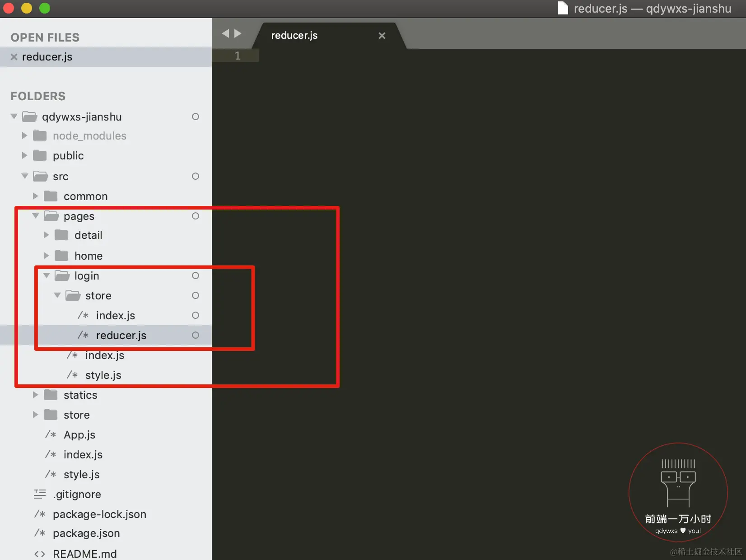Open style.js under login folder
Viewport: 746px width, 560px height.
(103, 375)
